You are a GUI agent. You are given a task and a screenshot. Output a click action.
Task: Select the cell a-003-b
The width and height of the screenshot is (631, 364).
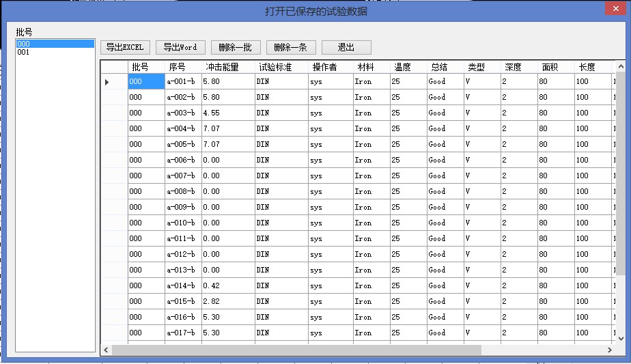point(183,113)
